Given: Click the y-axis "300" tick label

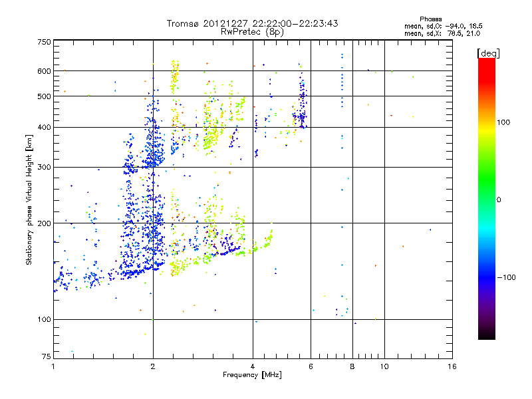Looking at the screenshot, I should point(44,168).
